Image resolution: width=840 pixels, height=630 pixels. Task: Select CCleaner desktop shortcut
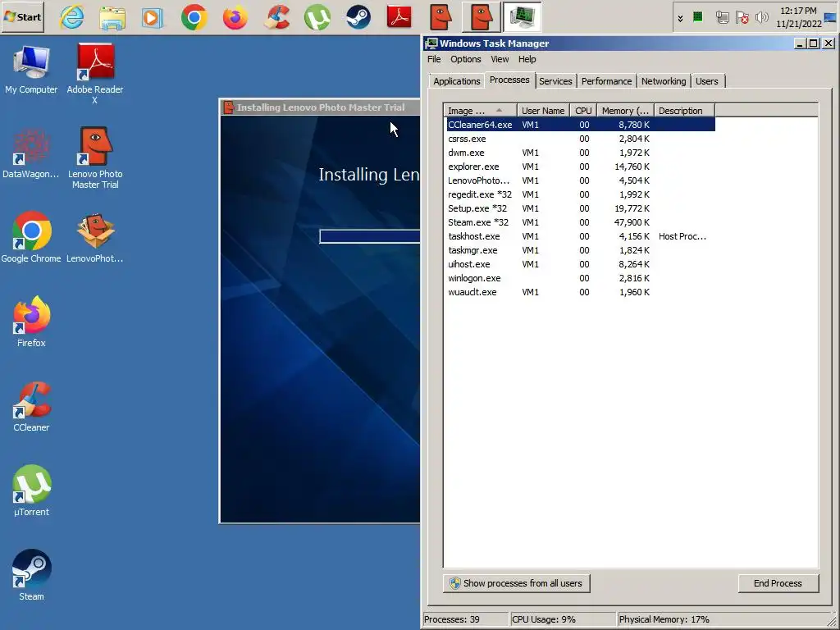pos(31,407)
